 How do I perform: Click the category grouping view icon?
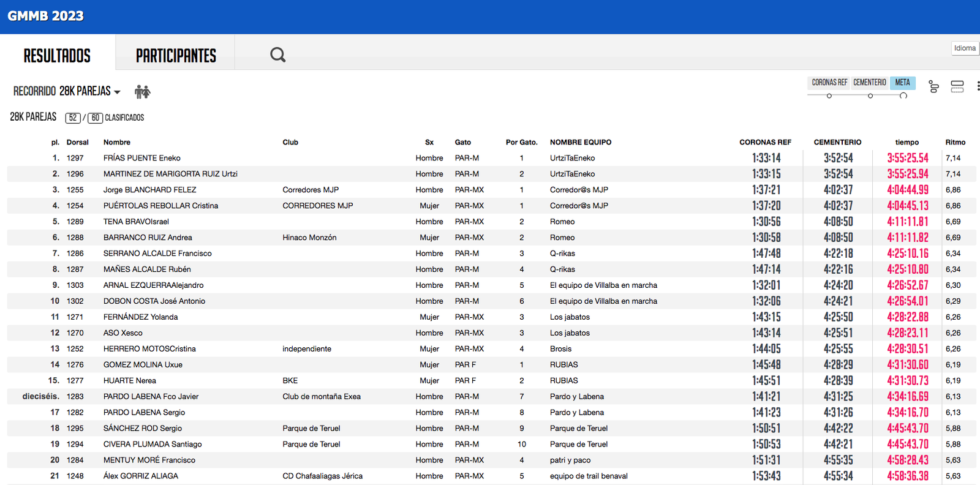tap(933, 87)
